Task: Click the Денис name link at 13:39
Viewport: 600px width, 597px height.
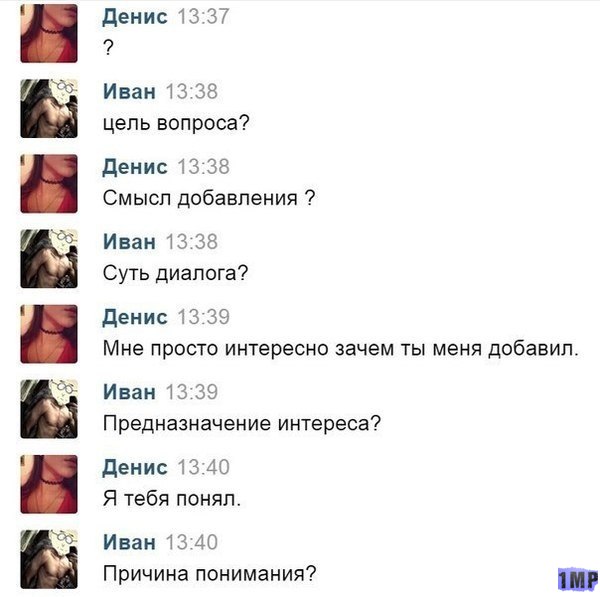Action: [x=135, y=317]
